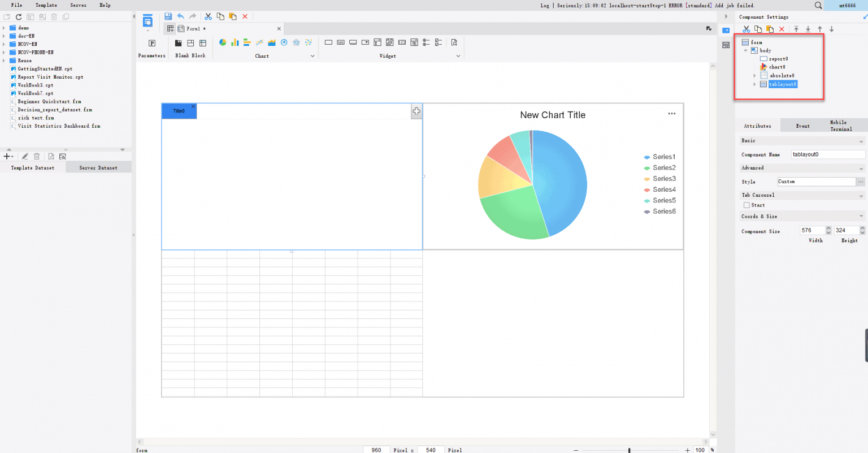Viewport: 868px width, 453px height.
Task: Collapse the Advanced section in Attributes
Action: click(x=861, y=167)
